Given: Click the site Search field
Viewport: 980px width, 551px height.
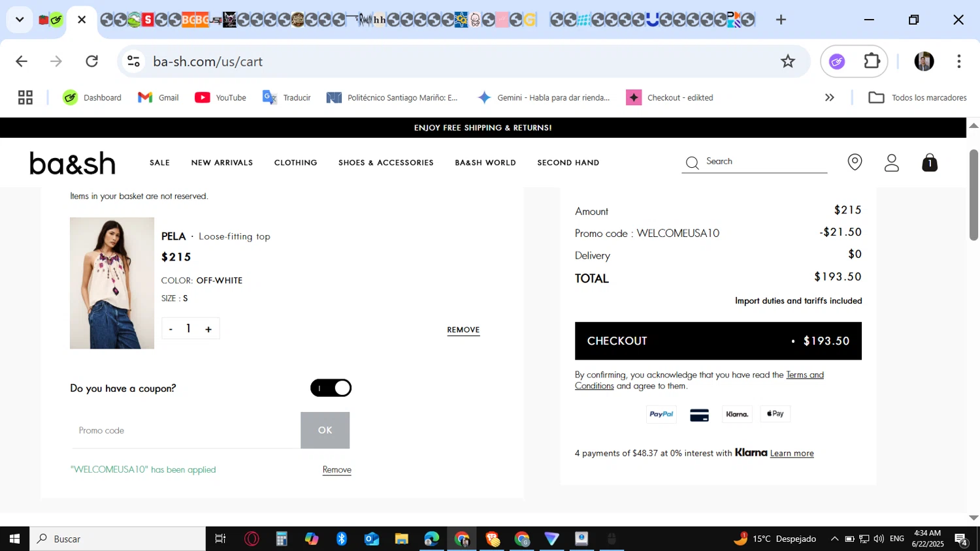Looking at the screenshot, I should tap(755, 162).
